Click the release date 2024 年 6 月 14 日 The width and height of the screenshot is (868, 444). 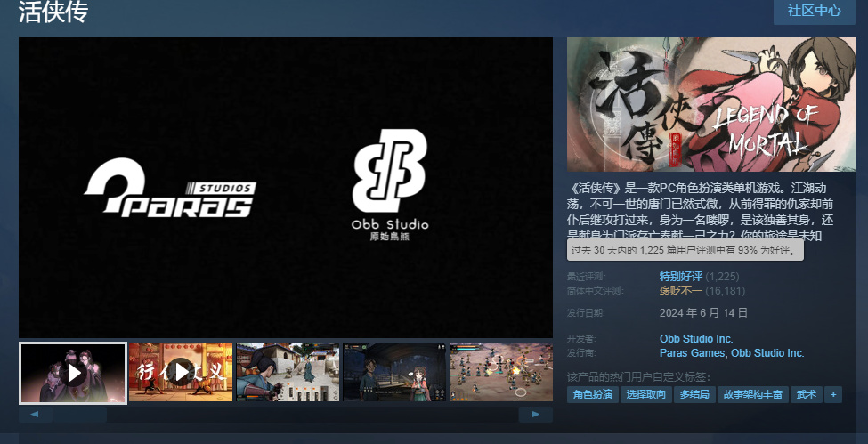point(703,313)
